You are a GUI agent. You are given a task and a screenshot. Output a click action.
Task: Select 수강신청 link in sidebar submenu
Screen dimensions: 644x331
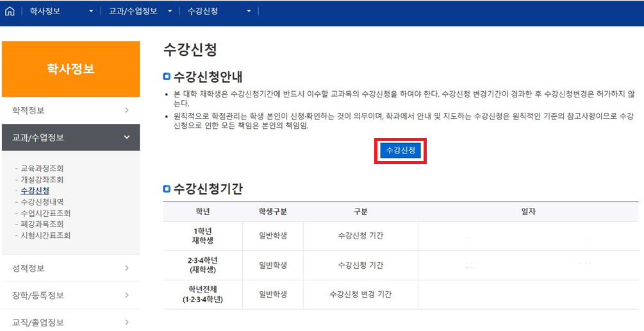35,191
